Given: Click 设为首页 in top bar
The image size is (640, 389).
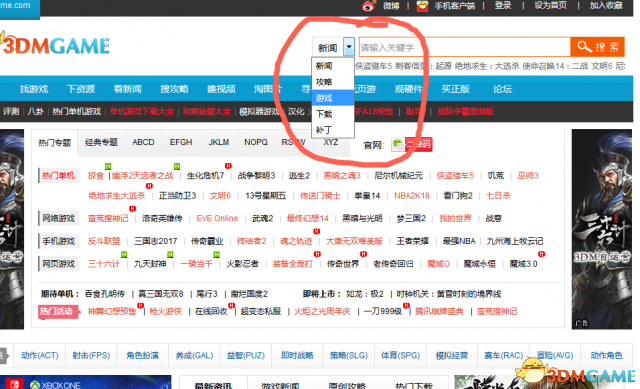Looking at the screenshot, I should point(551,5).
